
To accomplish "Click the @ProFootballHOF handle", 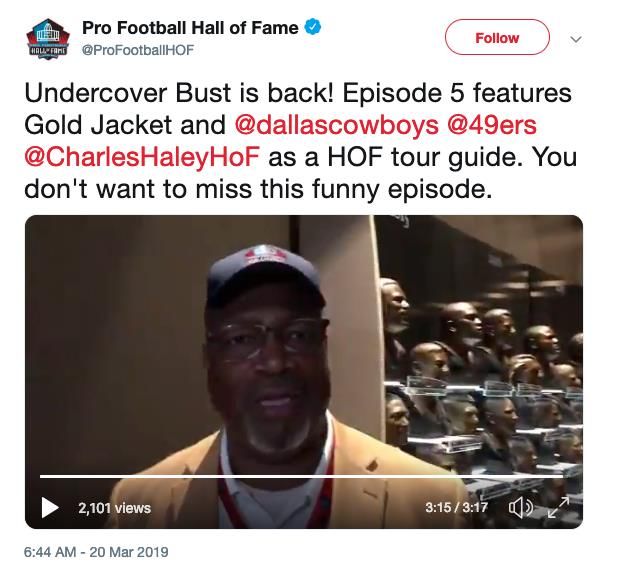I will pos(138,50).
